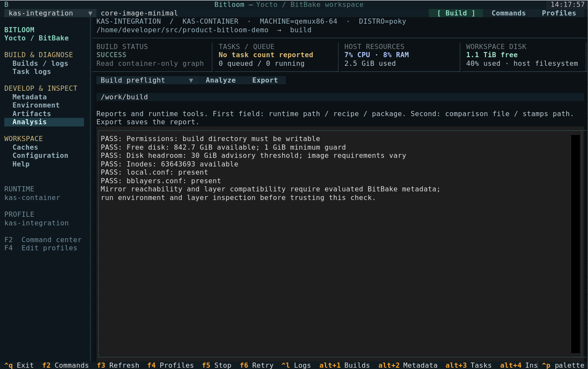The height and width of the screenshot is (369, 588).
Task: Click the Analyze button
Action: tap(221, 80)
